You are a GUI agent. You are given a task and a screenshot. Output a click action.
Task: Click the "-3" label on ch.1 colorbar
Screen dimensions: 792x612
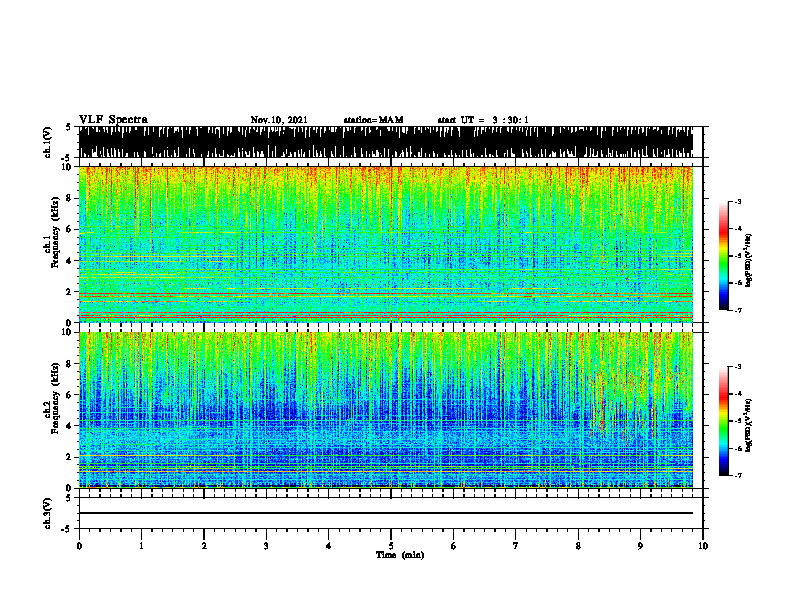point(738,201)
